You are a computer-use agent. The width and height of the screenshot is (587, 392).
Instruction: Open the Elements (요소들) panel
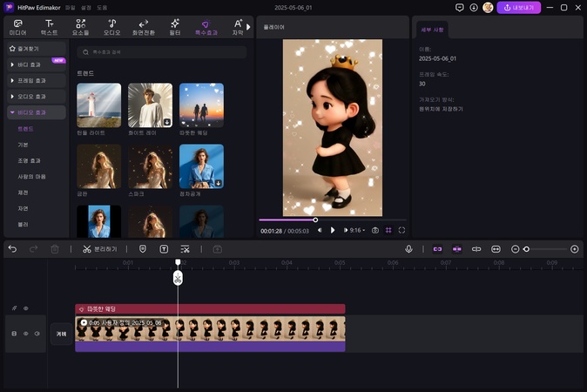click(x=80, y=27)
